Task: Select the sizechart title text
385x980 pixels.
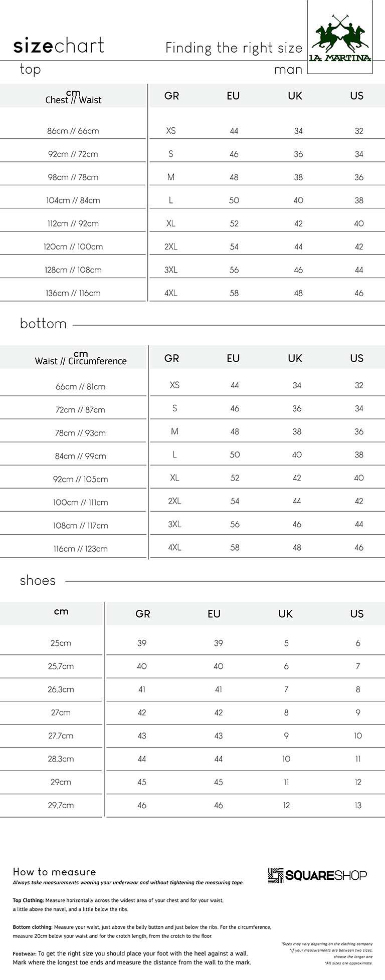Action: tap(59, 46)
